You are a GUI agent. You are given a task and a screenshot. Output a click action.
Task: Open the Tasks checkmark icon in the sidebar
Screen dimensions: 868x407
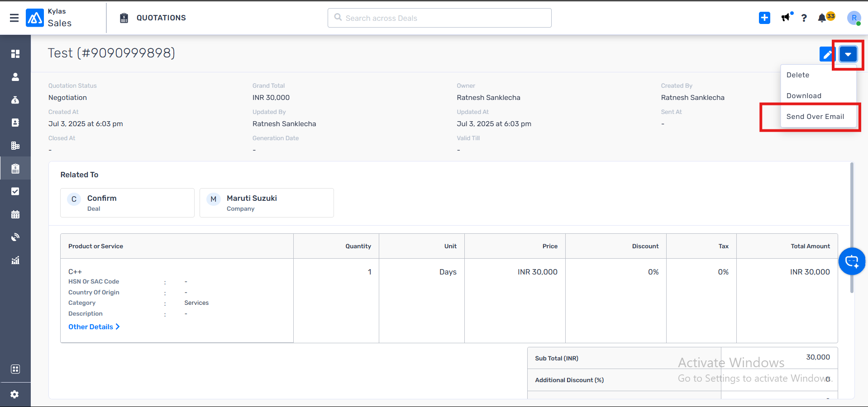point(15,191)
